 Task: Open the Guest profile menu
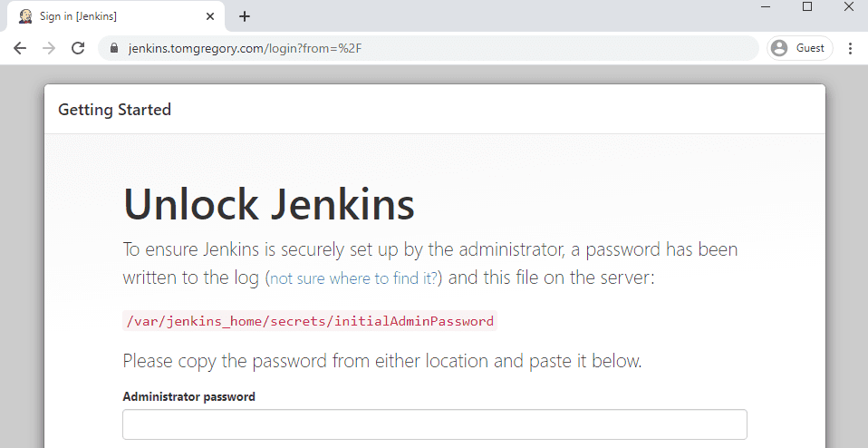(x=800, y=48)
